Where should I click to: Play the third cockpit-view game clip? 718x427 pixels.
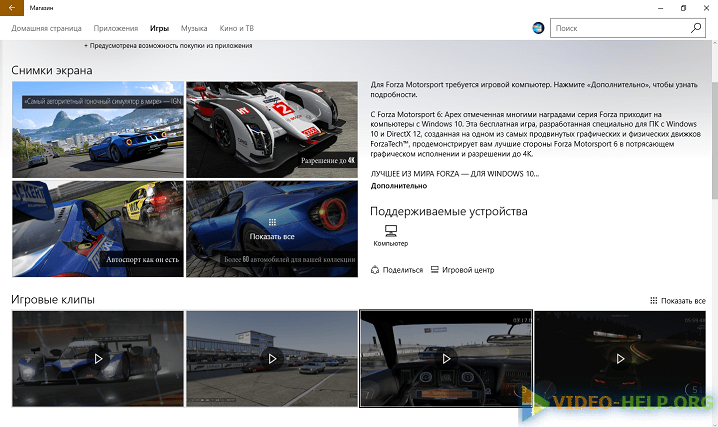(x=445, y=357)
